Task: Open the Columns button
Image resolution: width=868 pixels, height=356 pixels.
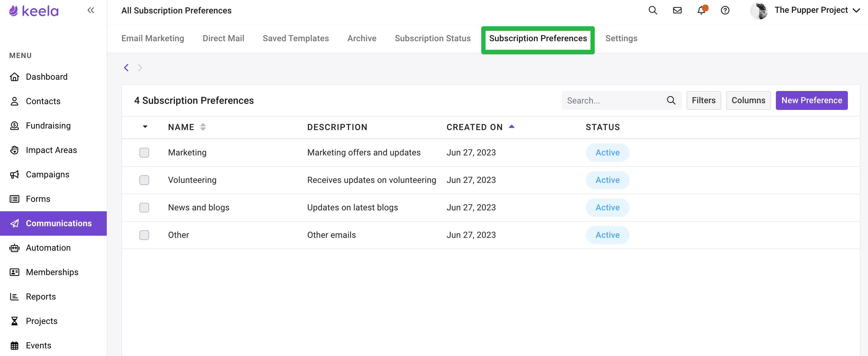Action: [x=748, y=100]
